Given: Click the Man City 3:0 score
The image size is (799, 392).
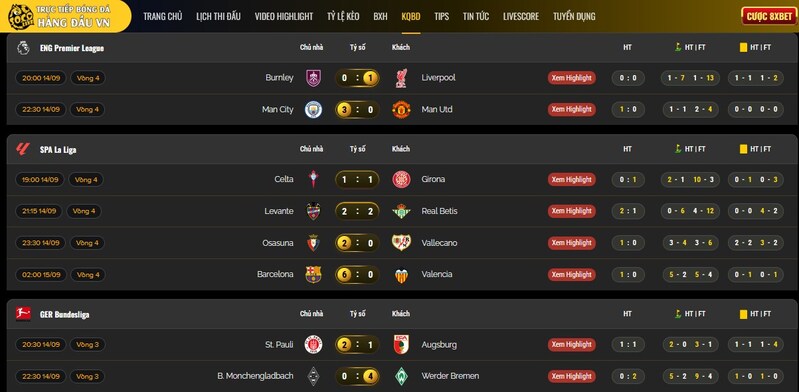Looking at the screenshot, I should (357, 110).
